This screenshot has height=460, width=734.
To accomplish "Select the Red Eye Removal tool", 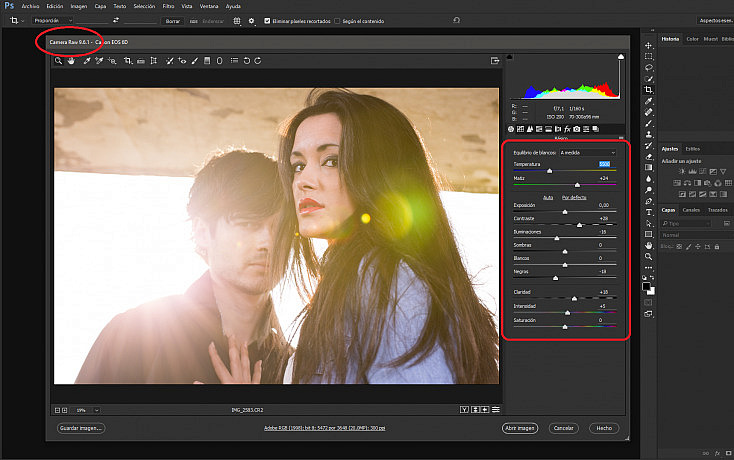I will (182, 61).
